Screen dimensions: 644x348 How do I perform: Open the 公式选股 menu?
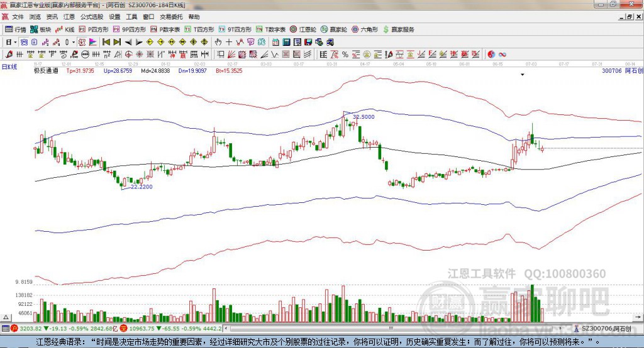click(92, 17)
